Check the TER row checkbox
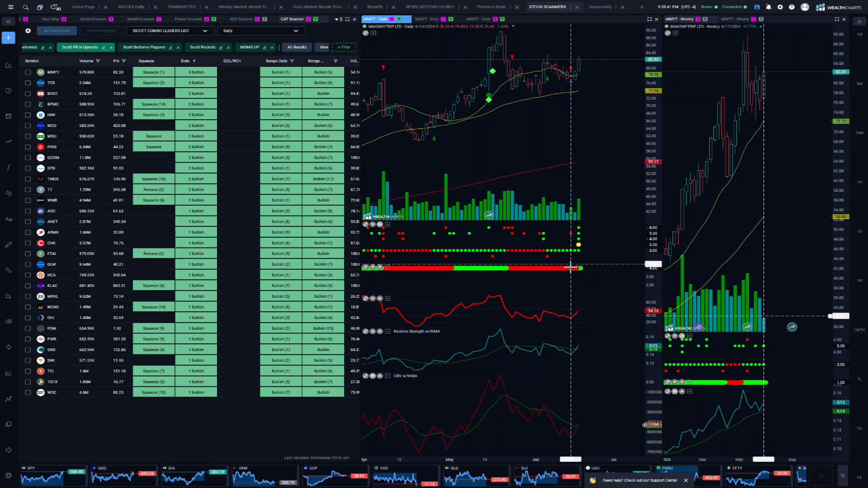The height and width of the screenshot is (488, 868). pyautogui.click(x=28, y=83)
